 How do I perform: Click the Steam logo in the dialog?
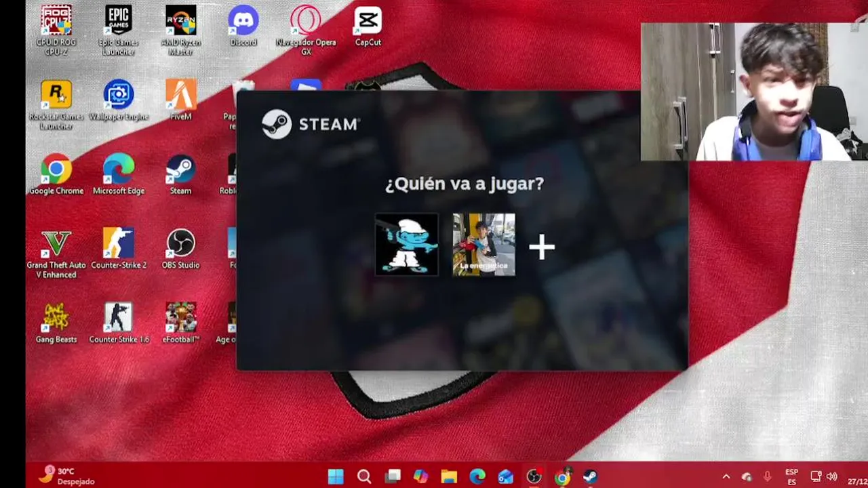click(311, 124)
